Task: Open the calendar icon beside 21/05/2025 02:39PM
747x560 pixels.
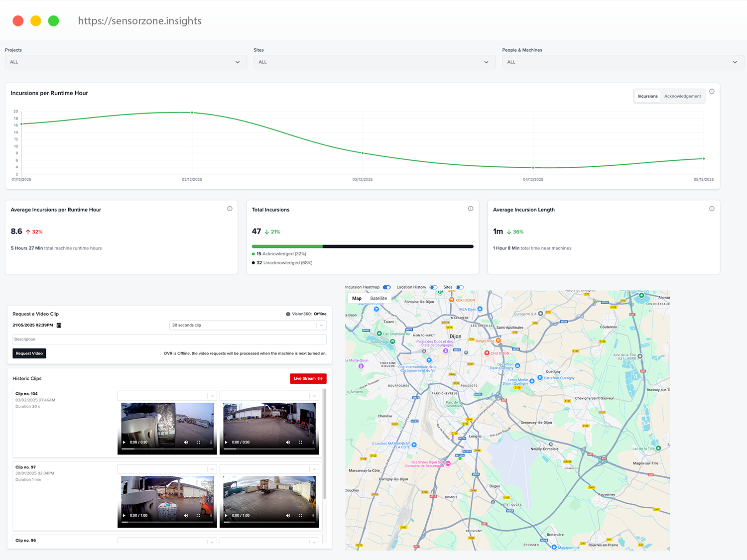Action: 59,325
